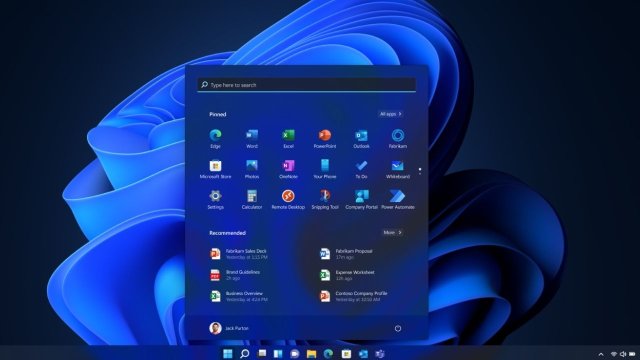This screenshot has width=640, height=360.
Task: Open Microsoft Store from Pinned
Action: point(216,169)
